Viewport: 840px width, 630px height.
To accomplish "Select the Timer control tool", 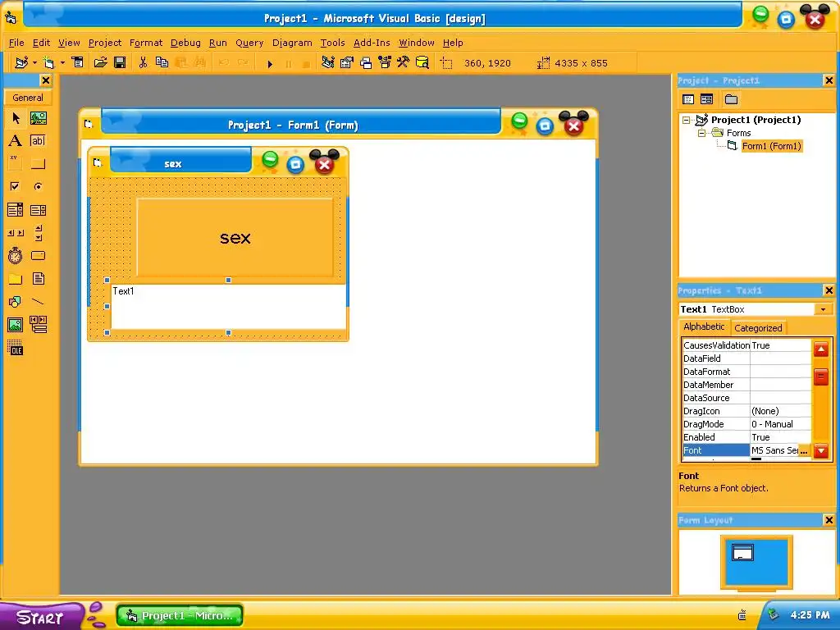I will [16, 256].
